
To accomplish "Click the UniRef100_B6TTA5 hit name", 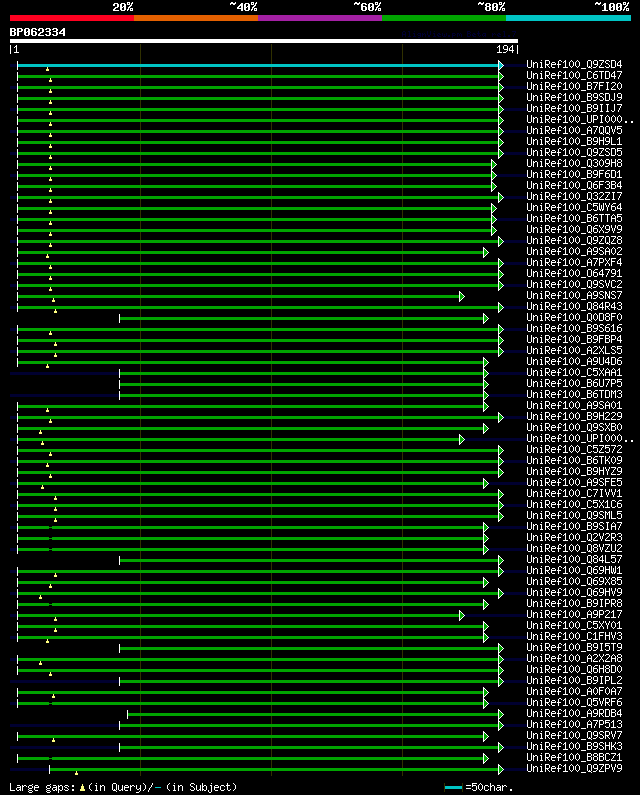I will click(x=574, y=219).
